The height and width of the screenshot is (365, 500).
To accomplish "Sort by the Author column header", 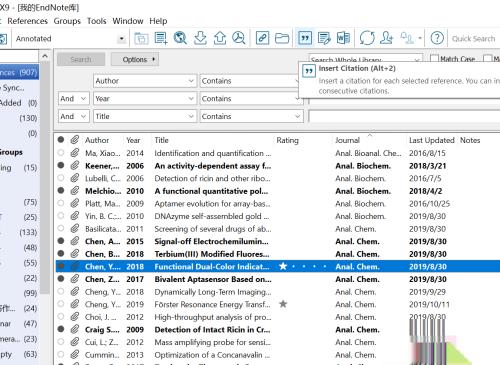I will [97, 140].
